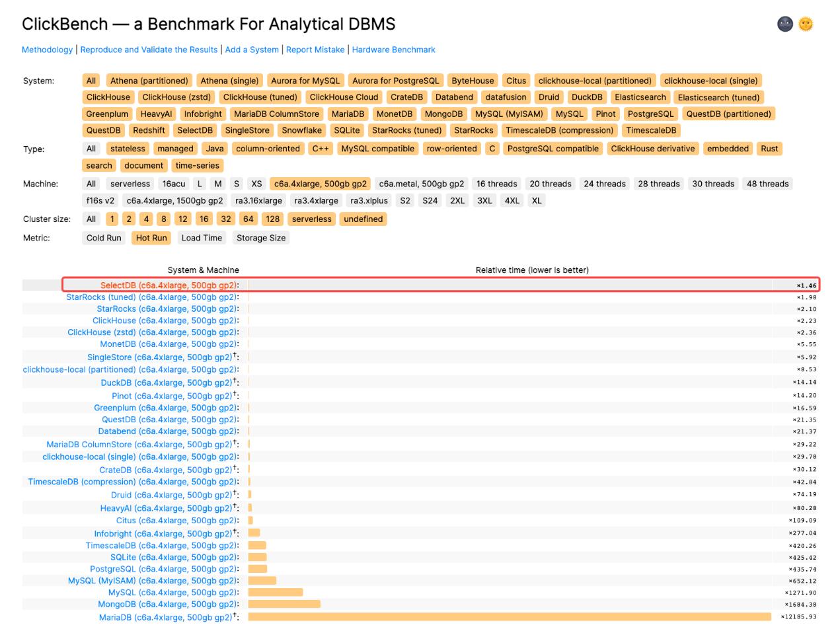This screenshot has height=631, width=840.
Task: Select the 16 threads machine filter
Action: tap(499, 184)
